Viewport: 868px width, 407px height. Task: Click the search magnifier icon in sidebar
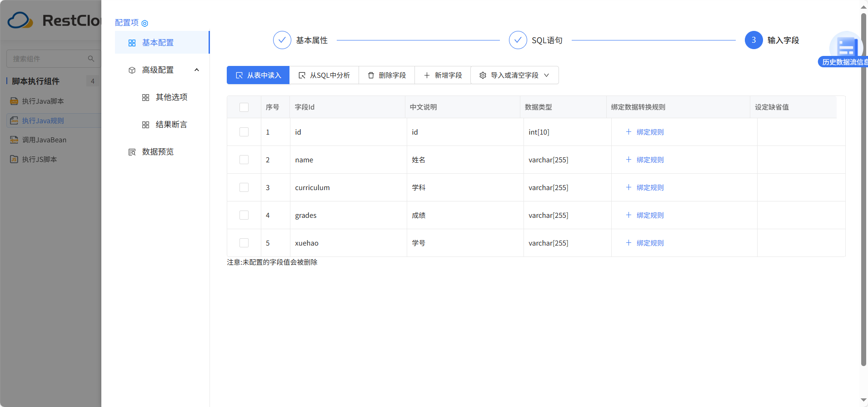click(91, 59)
